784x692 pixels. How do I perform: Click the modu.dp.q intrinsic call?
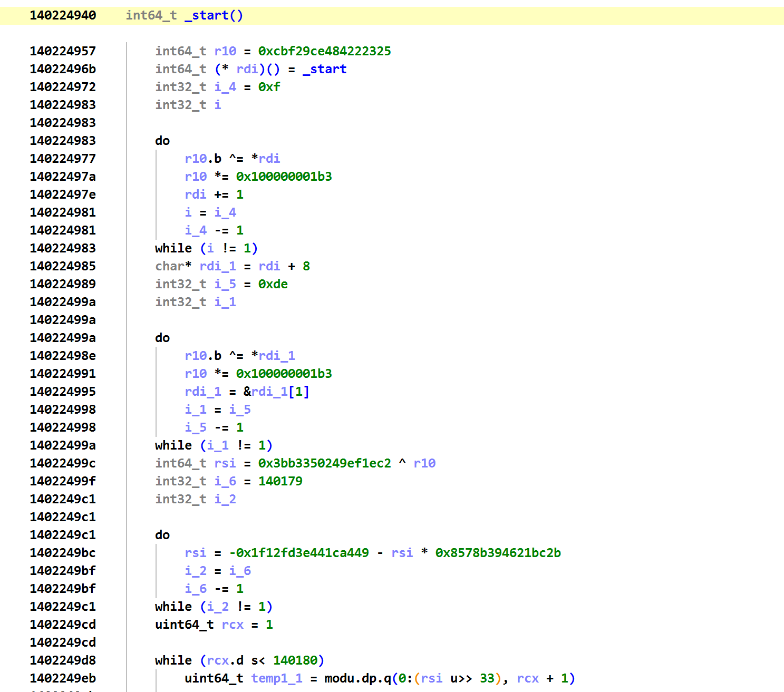[x=357, y=678]
